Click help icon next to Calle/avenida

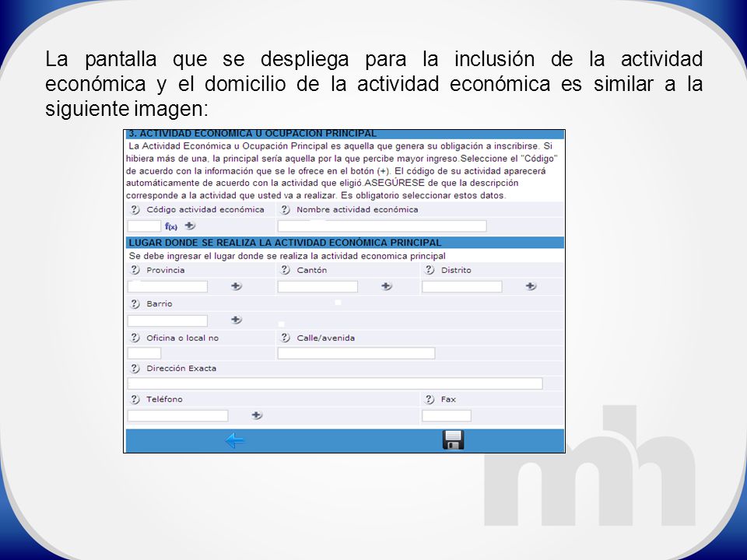(285, 338)
